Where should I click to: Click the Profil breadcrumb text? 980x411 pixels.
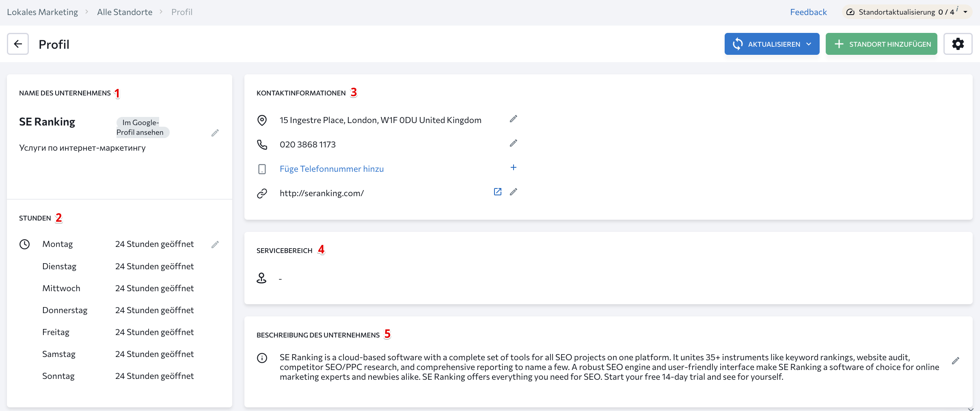[x=182, y=12]
